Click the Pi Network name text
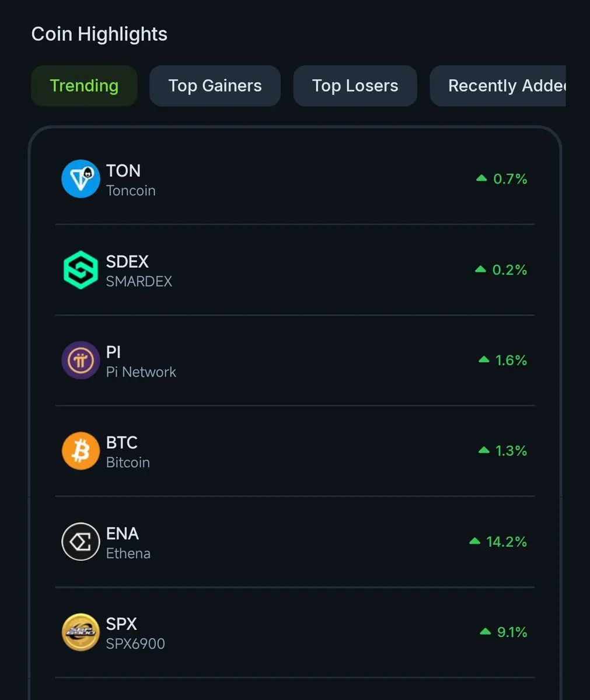Image resolution: width=590 pixels, height=700 pixels. coord(141,372)
